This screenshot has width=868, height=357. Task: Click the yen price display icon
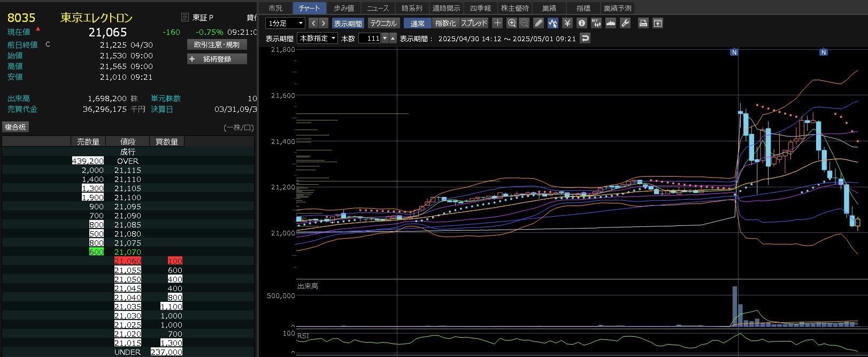click(x=567, y=23)
